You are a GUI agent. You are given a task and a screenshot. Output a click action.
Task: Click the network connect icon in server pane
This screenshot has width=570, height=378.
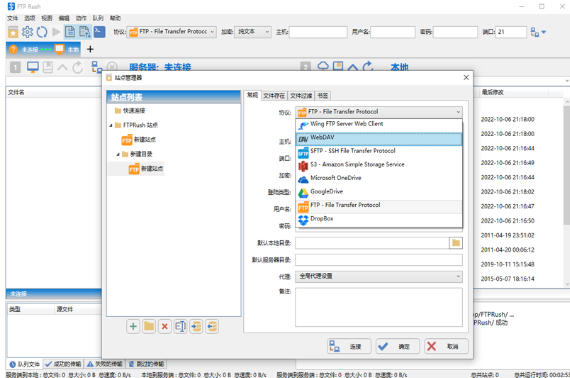click(97, 67)
